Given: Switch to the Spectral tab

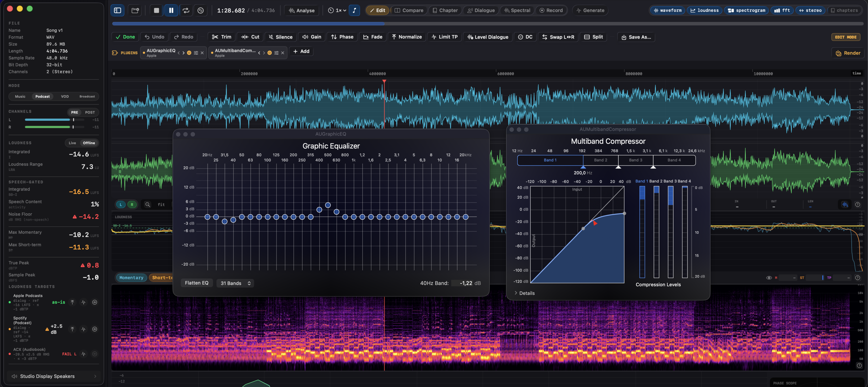Looking at the screenshot, I should point(517,11).
